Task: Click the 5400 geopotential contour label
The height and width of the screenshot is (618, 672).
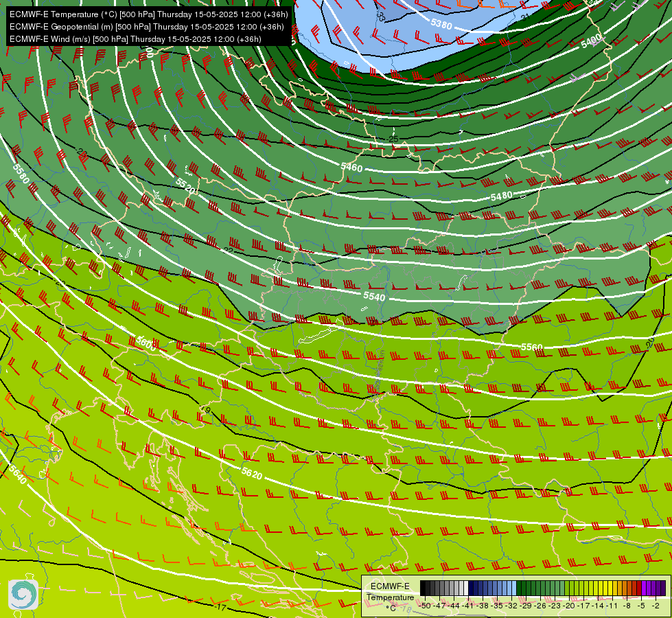Action: click(591, 42)
